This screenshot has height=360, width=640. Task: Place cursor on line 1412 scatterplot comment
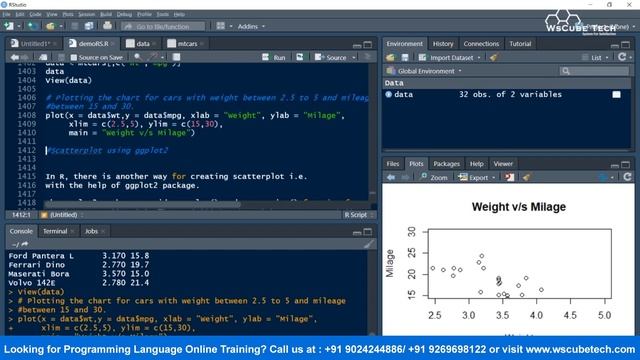(107, 150)
